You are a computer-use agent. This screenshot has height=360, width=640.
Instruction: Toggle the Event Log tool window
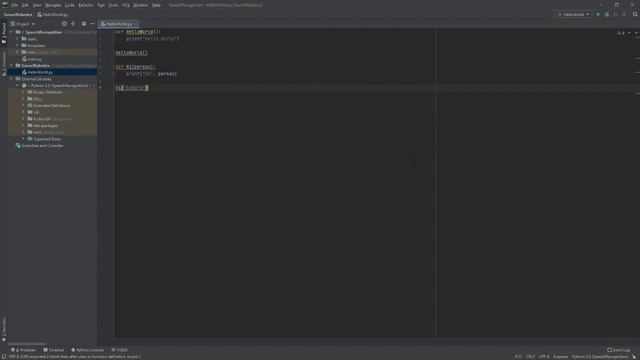point(618,350)
